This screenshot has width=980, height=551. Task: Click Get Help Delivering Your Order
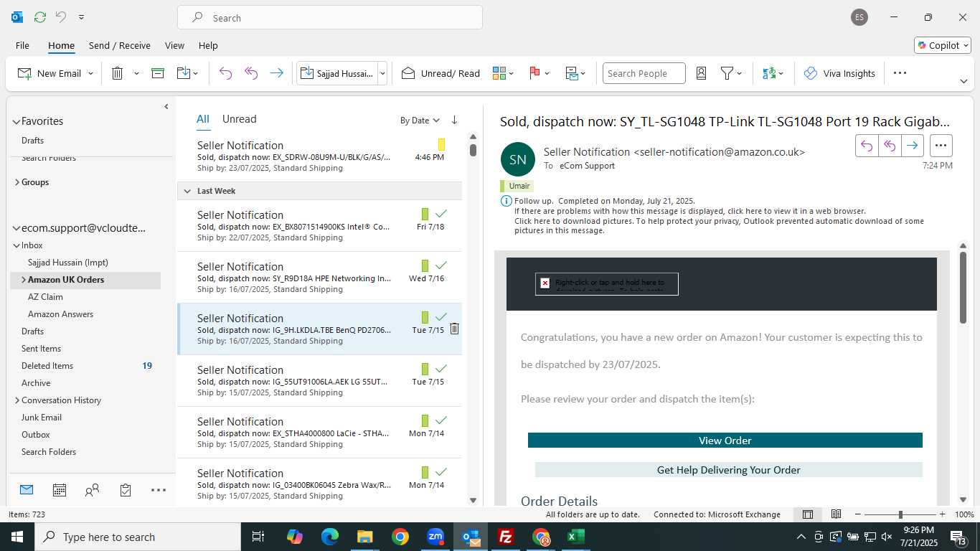[728, 470]
